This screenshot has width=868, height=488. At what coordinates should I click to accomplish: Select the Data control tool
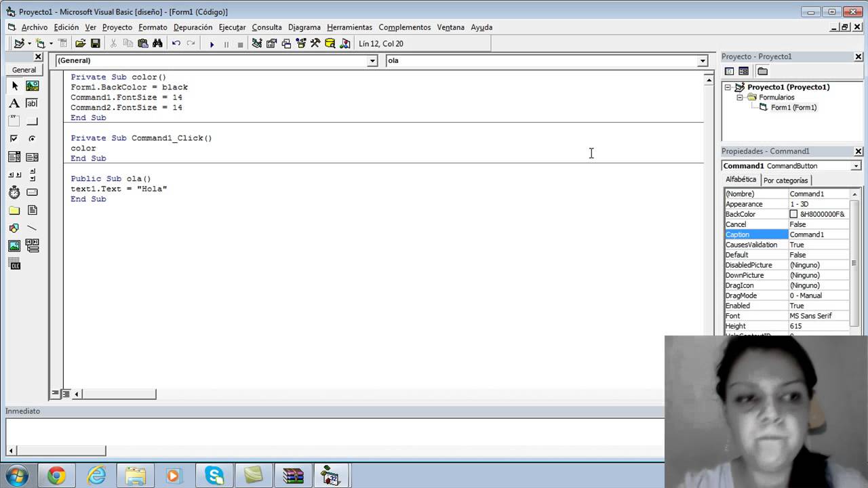coord(32,245)
